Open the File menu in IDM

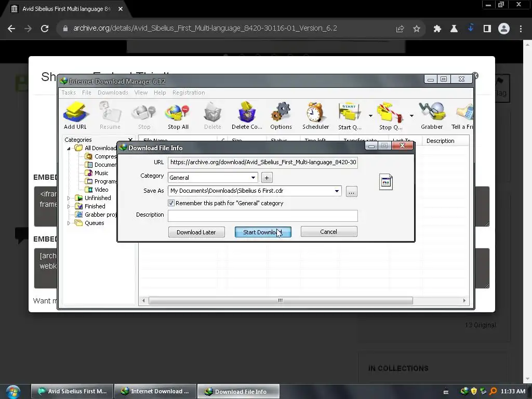click(87, 92)
